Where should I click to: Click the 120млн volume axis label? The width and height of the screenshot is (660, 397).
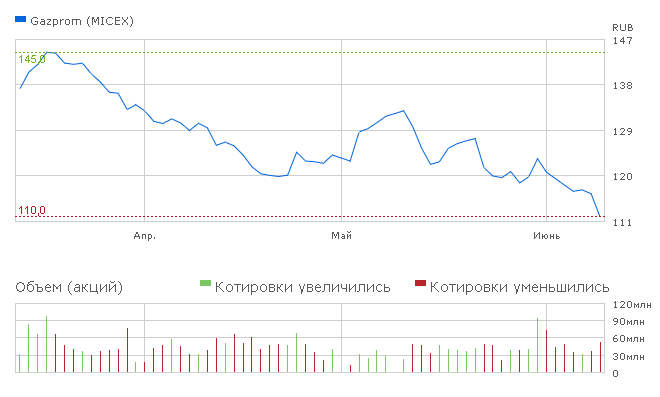[x=632, y=304]
